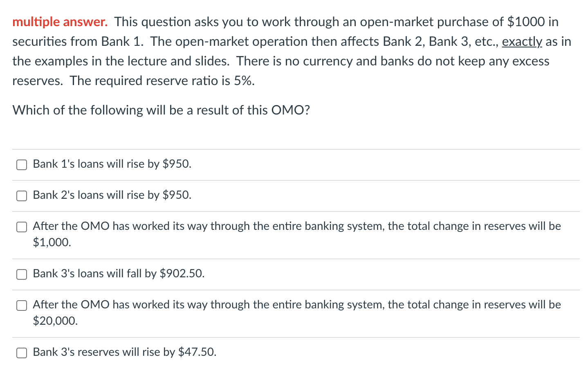This screenshot has width=588, height=373.
Task: Click the question line 'Which of the following will be a result'
Action: point(161,110)
